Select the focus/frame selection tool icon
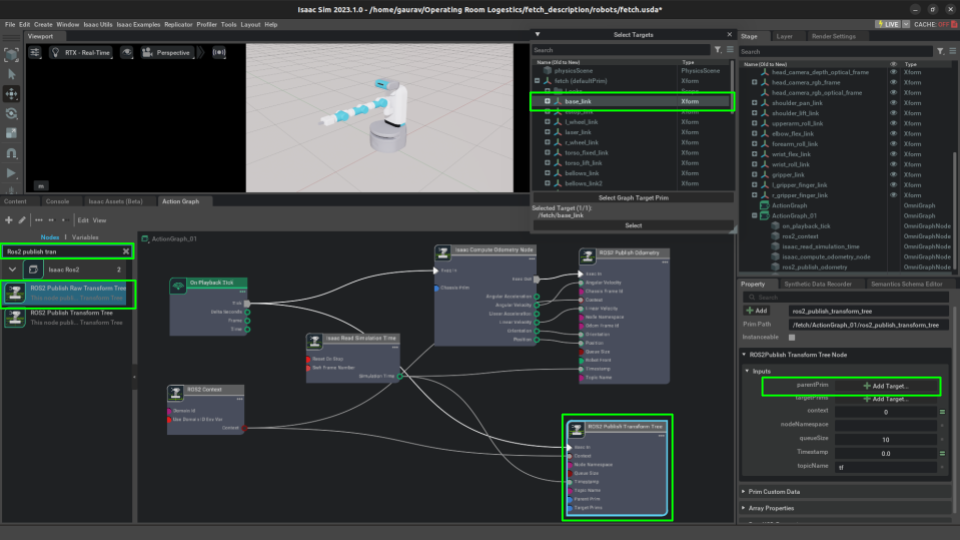 [x=12, y=54]
